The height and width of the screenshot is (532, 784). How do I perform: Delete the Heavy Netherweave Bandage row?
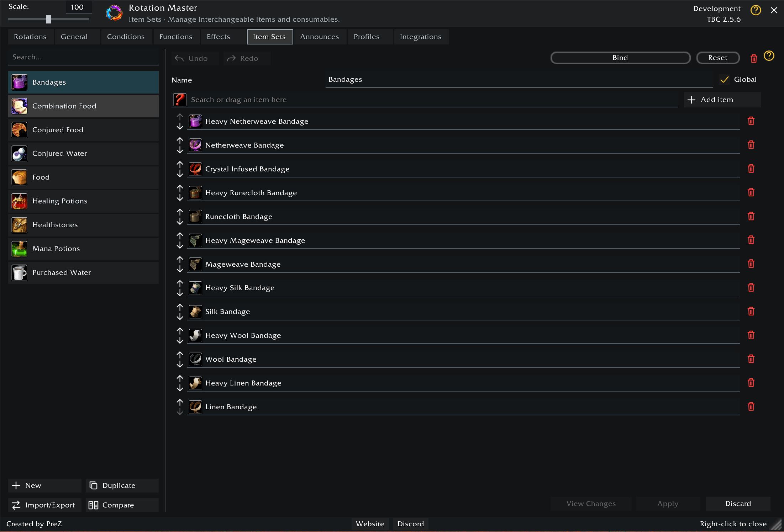[751, 121]
